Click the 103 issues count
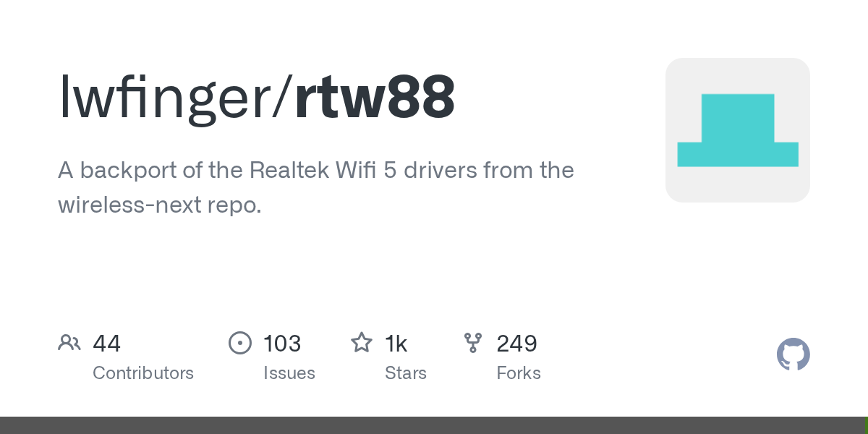Screen dimensions: 868x434 282,344
